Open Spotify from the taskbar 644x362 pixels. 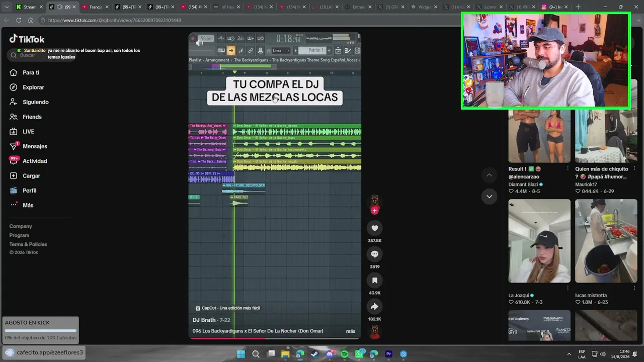tap(345, 354)
